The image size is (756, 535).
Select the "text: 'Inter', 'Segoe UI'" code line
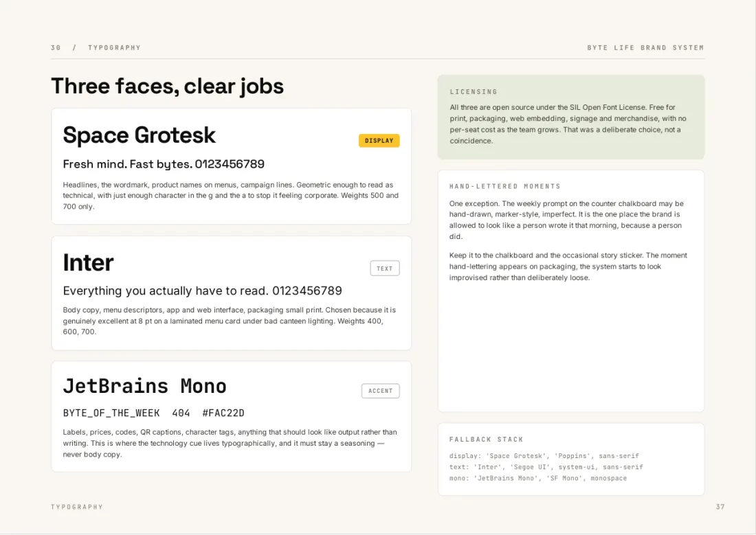546,467
